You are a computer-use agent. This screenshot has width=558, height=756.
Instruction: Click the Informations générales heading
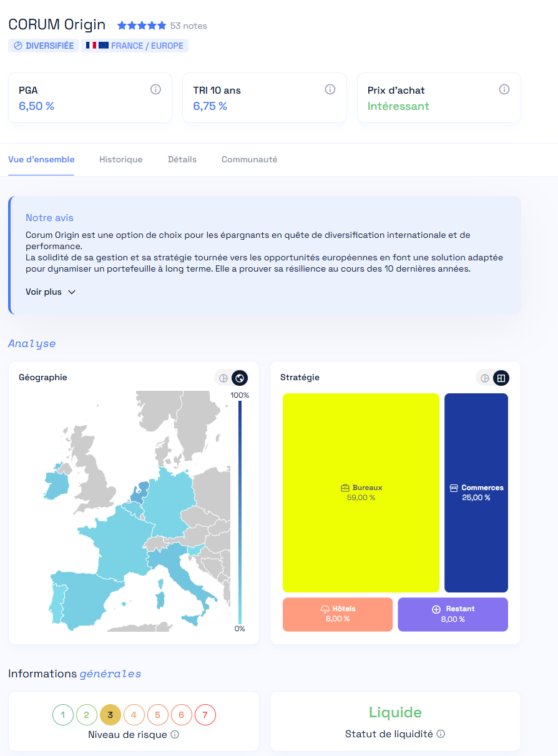tap(75, 674)
